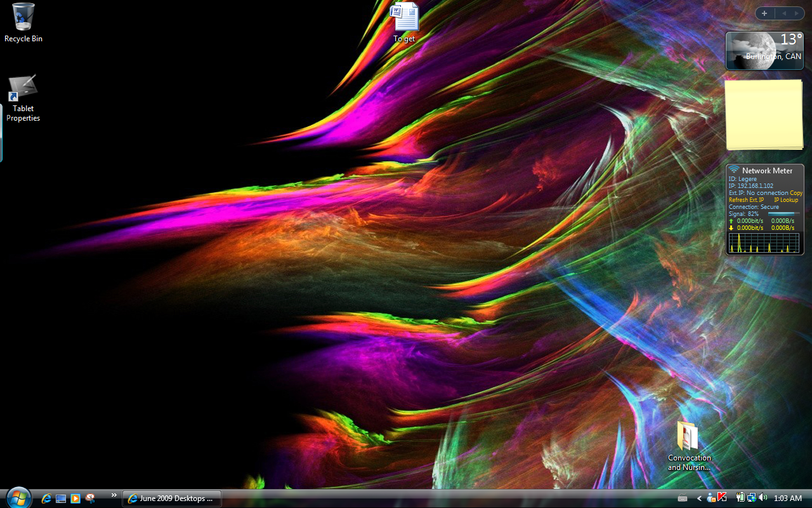Launch Windows Media Player from Quick Launch
Viewport: 812px width, 508px height.
[x=75, y=498]
